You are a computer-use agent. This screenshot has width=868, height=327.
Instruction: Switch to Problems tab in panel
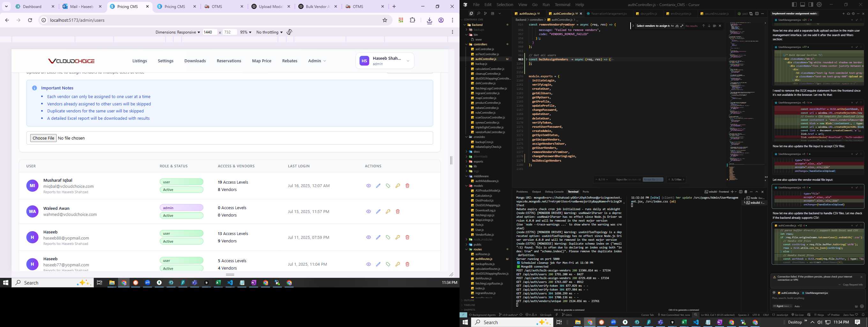click(x=522, y=192)
